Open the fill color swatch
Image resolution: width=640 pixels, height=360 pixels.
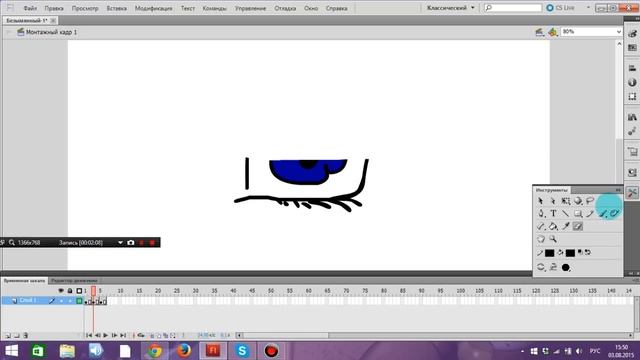(x=570, y=253)
